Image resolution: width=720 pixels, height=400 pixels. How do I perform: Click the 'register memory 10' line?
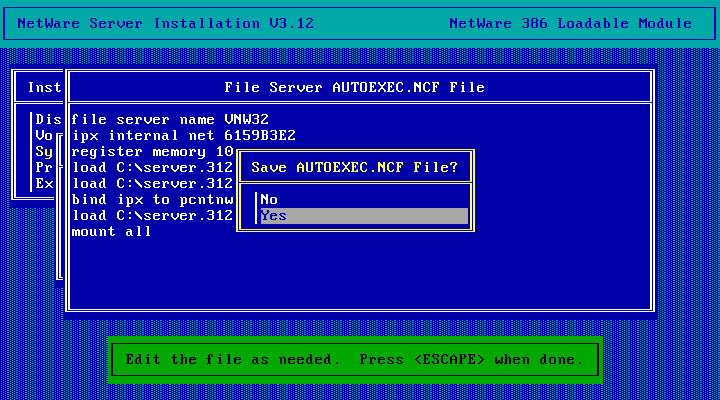tap(152, 152)
